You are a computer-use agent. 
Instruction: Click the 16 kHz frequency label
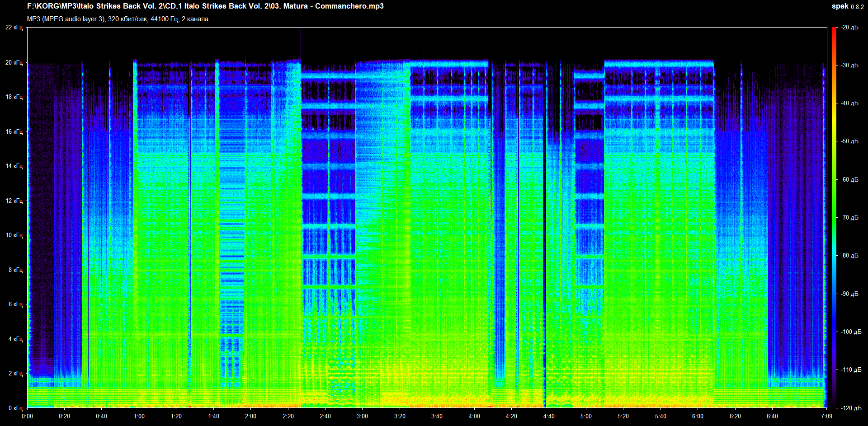pyautogui.click(x=14, y=131)
